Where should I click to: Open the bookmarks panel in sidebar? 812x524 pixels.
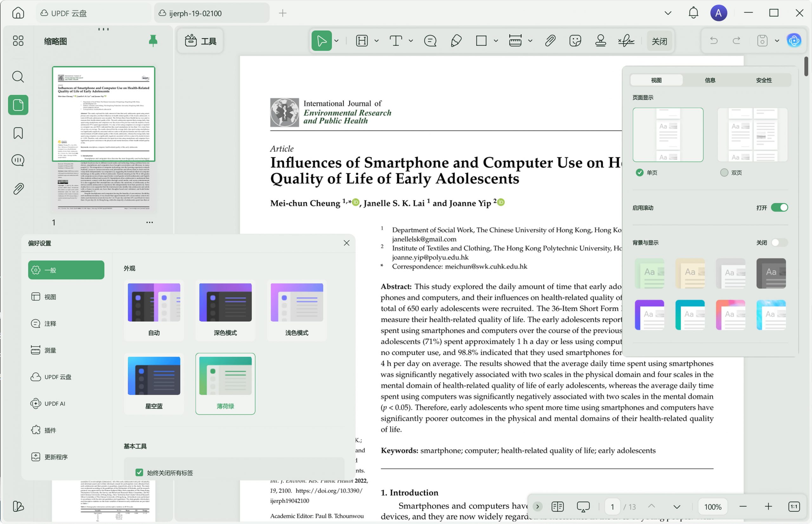point(18,133)
